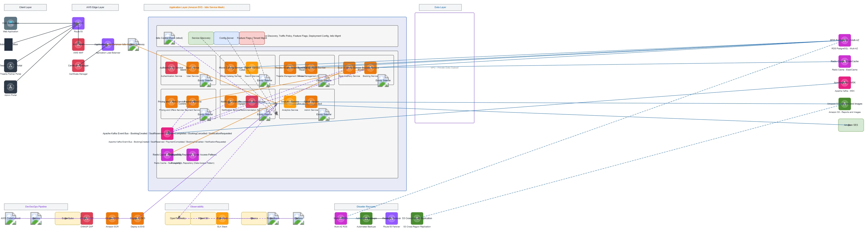Click the Pricing and Offers Service icon

click(171, 102)
